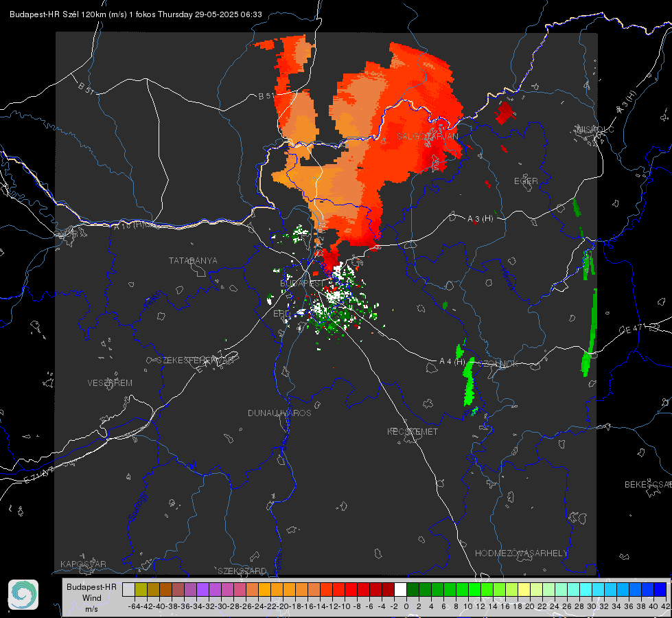Click the HODMEZOVASARHELY city label
The width and height of the screenshot is (672, 618).
521,553
